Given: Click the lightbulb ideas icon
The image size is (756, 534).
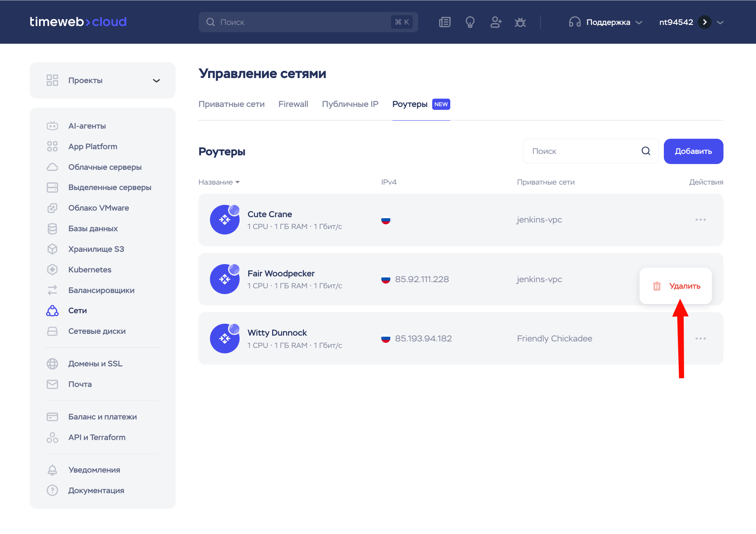Looking at the screenshot, I should [x=470, y=22].
